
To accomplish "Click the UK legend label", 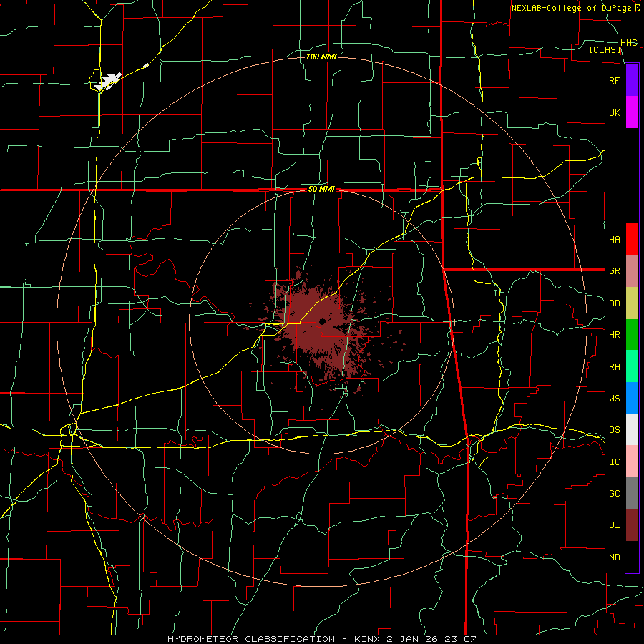I will 614,112.
